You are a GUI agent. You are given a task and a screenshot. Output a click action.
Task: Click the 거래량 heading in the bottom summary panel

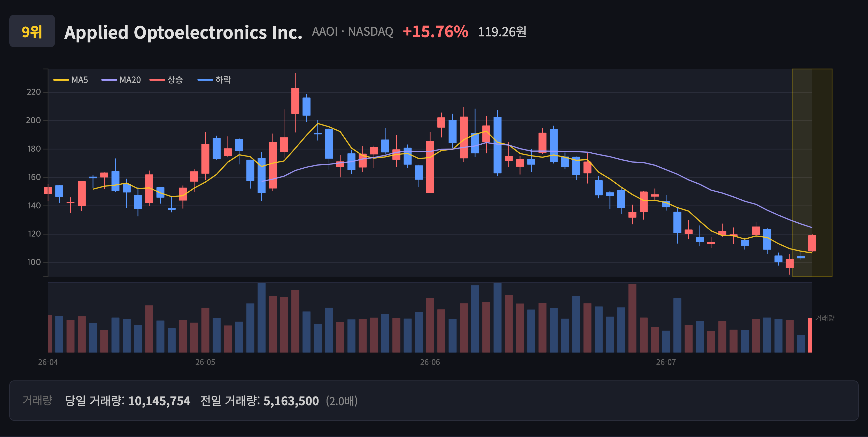pos(37,400)
